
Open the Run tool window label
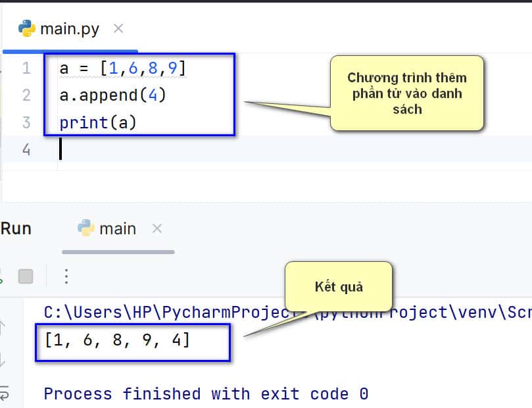point(16,228)
